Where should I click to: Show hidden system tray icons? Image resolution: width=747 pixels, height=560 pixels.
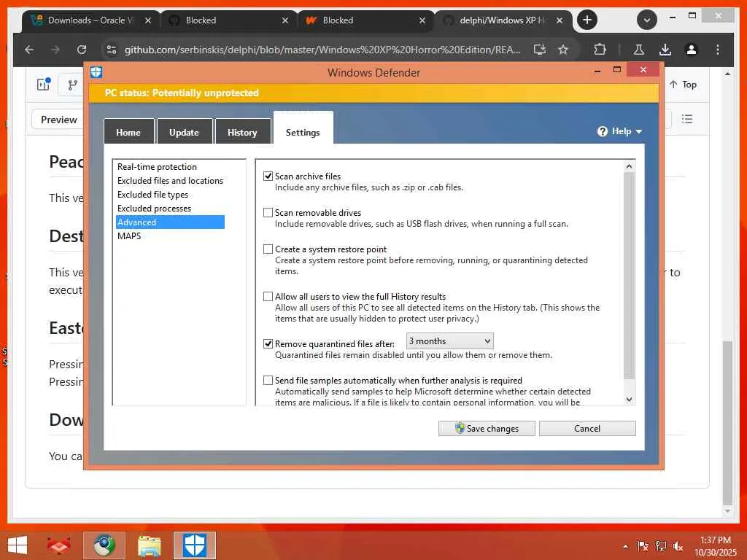(625, 546)
